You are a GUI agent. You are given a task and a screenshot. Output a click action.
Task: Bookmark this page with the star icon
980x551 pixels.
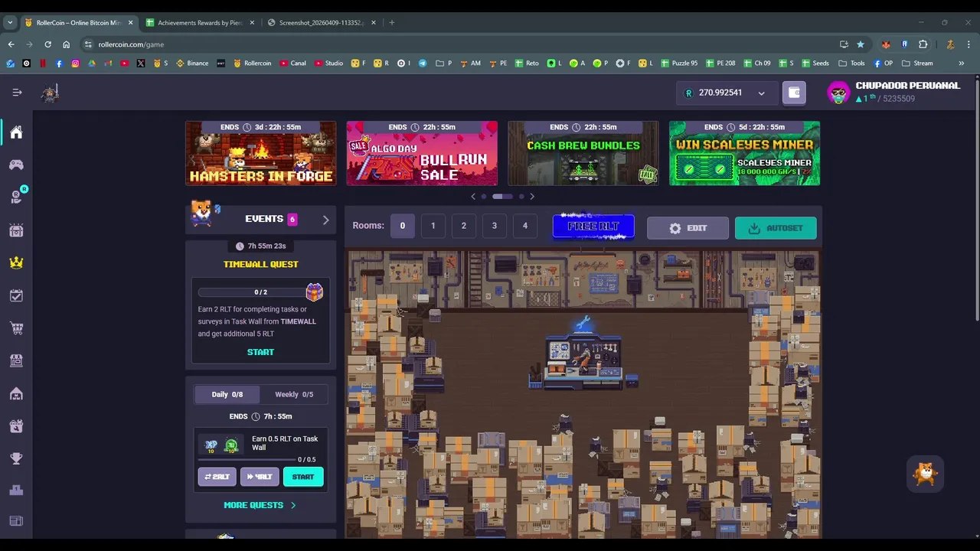(861, 44)
